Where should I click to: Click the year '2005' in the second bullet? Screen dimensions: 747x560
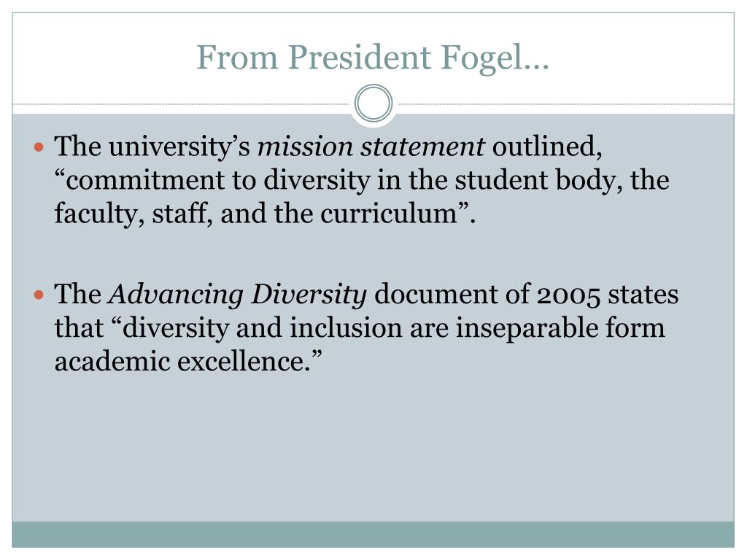pyautogui.click(x=568, y=295)
